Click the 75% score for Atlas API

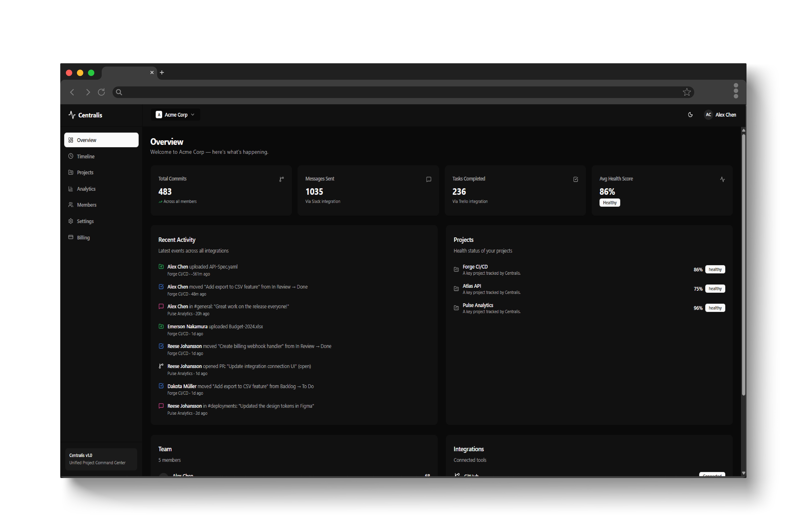coord(698,289)
